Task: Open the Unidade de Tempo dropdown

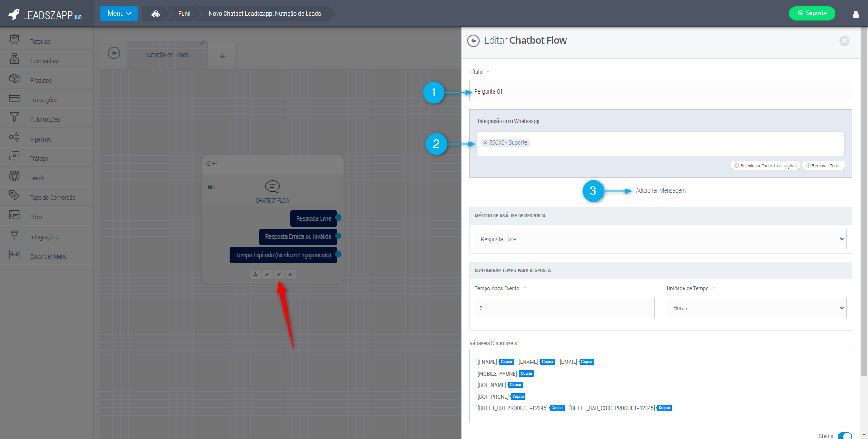Action: click(x=756, y=308)
